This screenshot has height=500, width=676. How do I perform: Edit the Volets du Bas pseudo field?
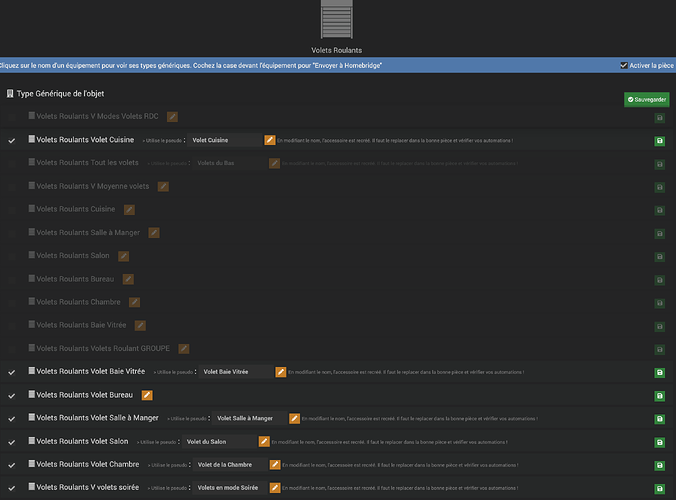point(229,163)
